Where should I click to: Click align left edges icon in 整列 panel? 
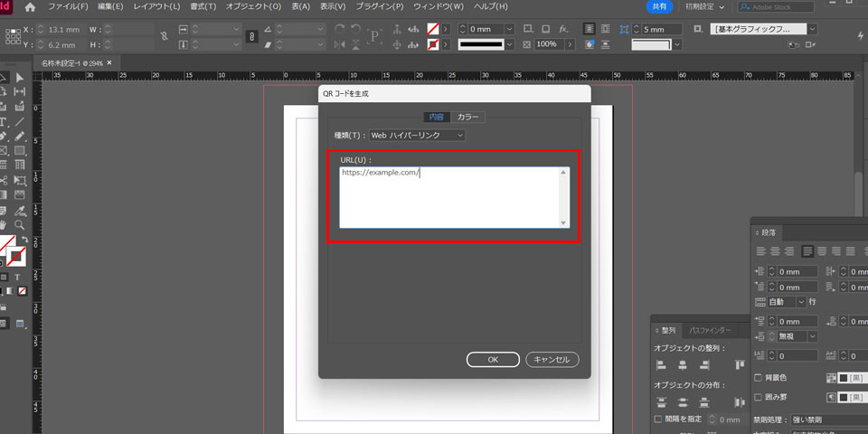pyautogui.click(x=661, y=365)
